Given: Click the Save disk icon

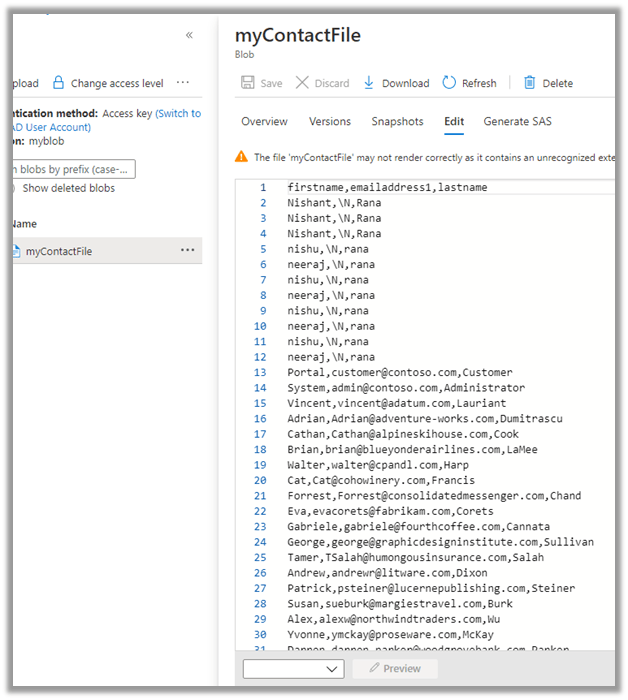Looking at the screenshot, I should (249, 83).
